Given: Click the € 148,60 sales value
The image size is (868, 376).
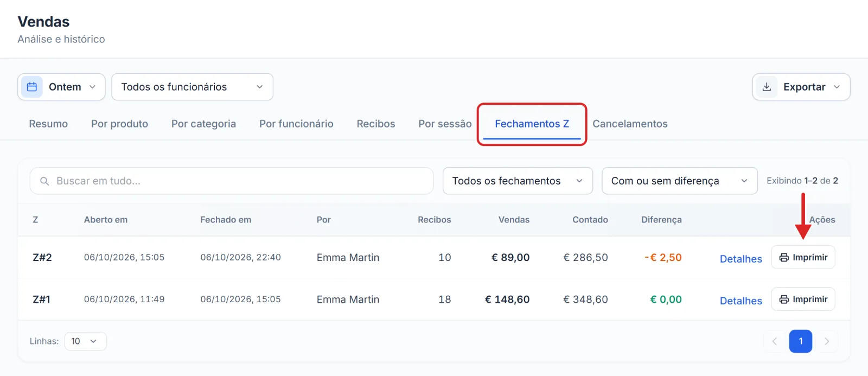Looking at the screenshot, I should (x=507, y=299).
